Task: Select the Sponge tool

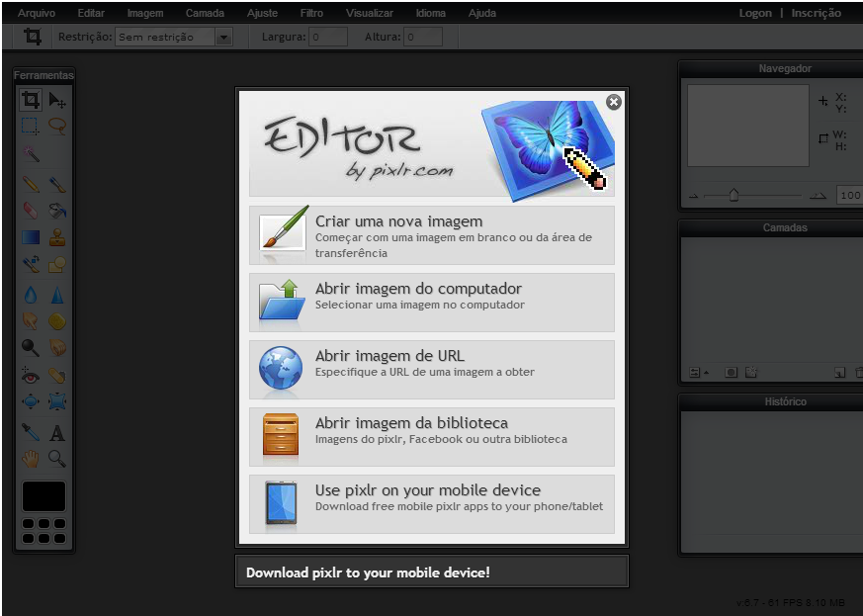Action: [x=57, y=320]
